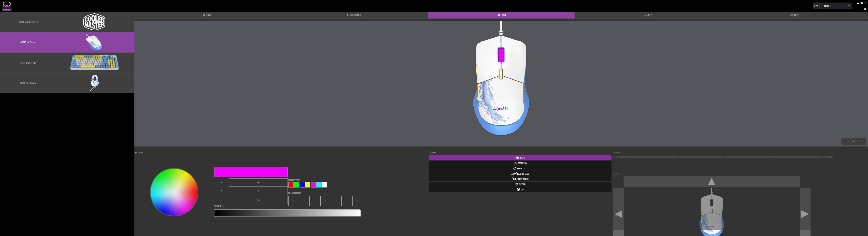The width and height of the screenshot is (868, 236).
Task: Choose the Electric Slide LED mode
Action: coord(520,174)
